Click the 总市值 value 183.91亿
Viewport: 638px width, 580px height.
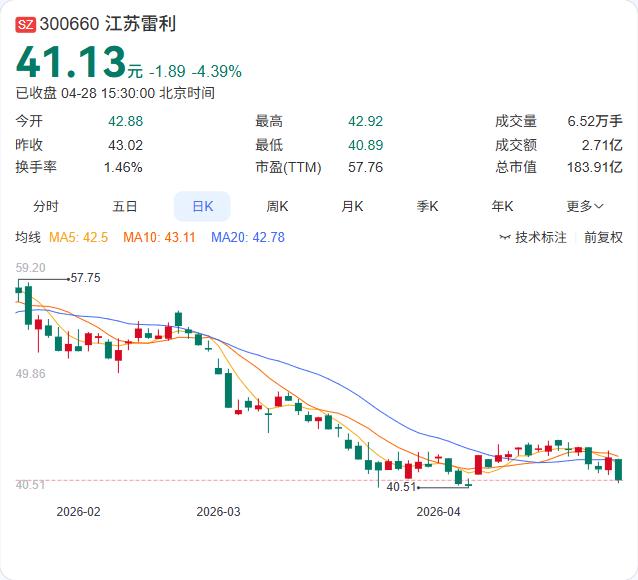pos(595,167)
